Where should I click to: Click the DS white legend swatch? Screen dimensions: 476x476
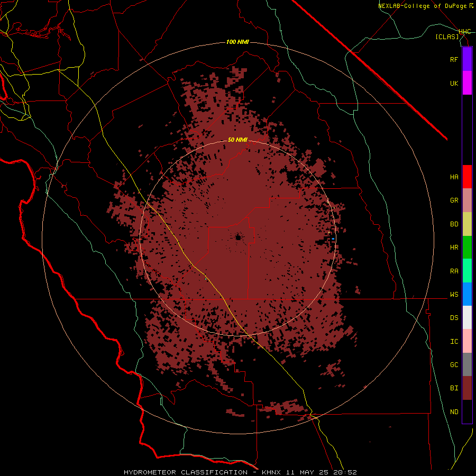click(x=467, y=317)
